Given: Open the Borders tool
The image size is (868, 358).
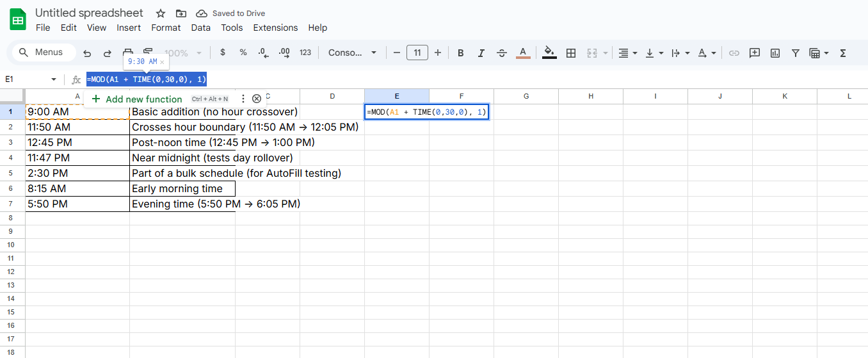Looking at the screenshot, I should coord(571,53).
